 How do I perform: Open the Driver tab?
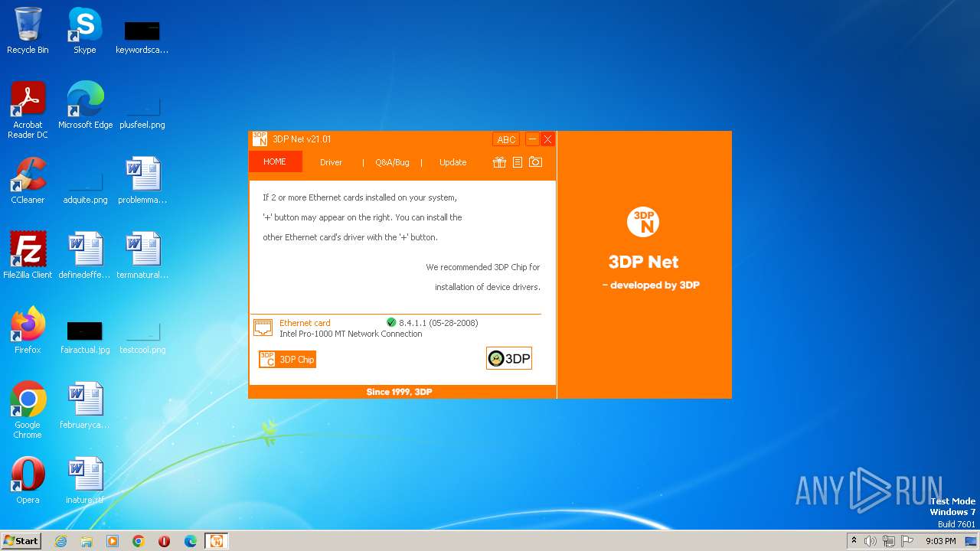(331, 162)
